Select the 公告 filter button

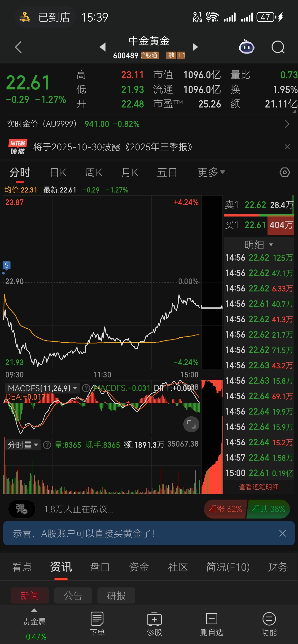tap(73, 596)
